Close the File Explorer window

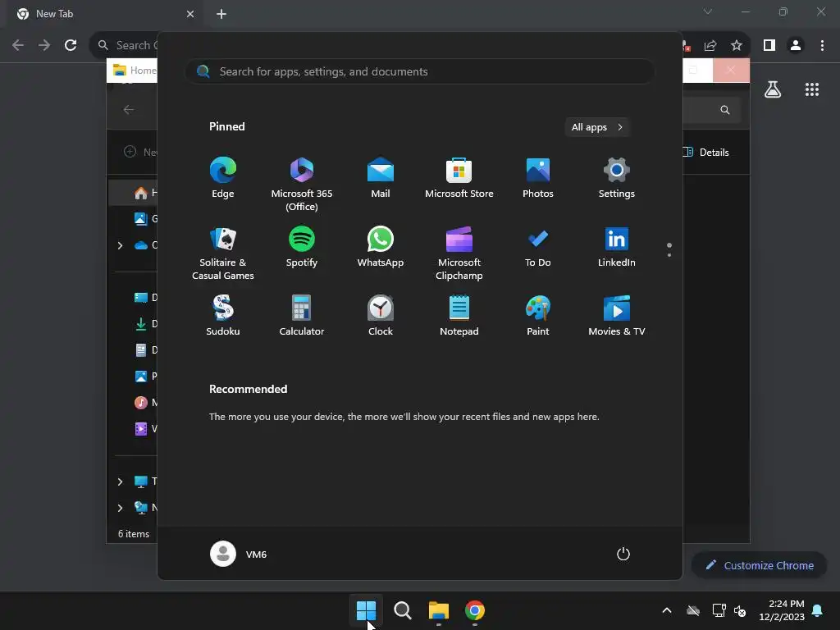731,71
